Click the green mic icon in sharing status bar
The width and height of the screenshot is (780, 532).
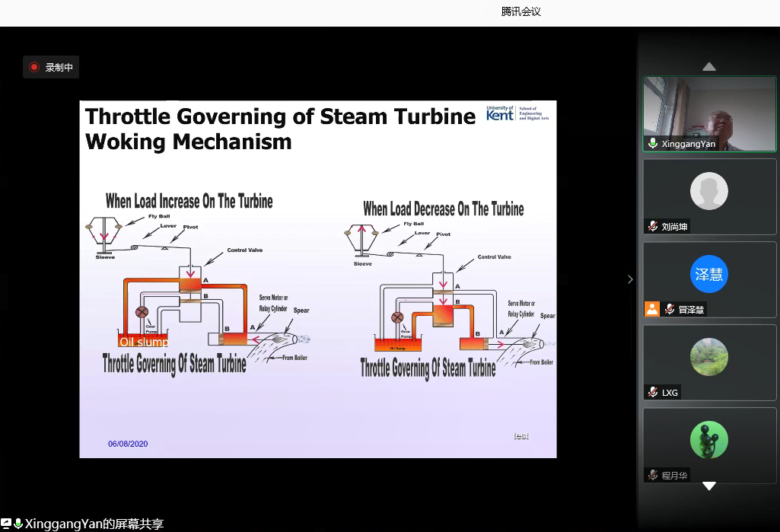(x=18, y=524)
